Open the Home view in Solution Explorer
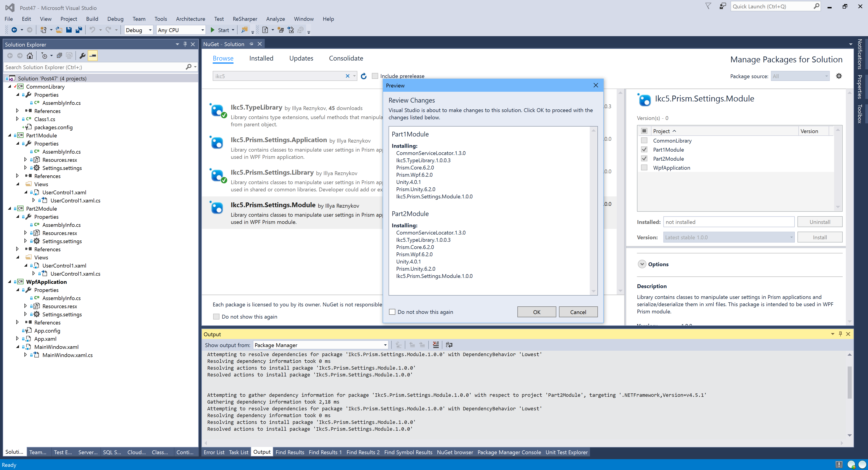The height and width of the screenshot is (470, 868). 30,56
